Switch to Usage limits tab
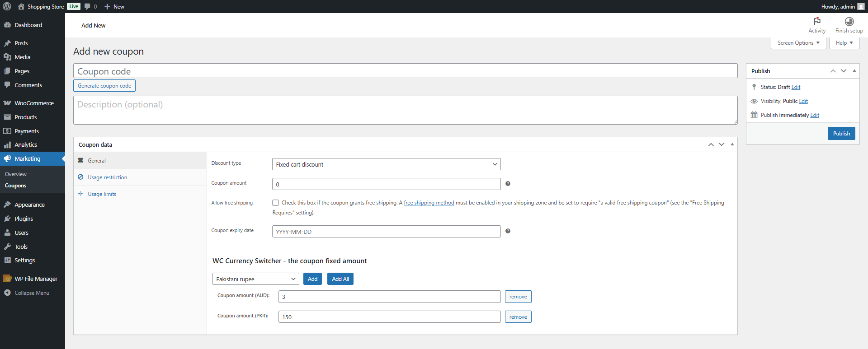This screenshot has width=868, height=349. (x=140, y=194)
